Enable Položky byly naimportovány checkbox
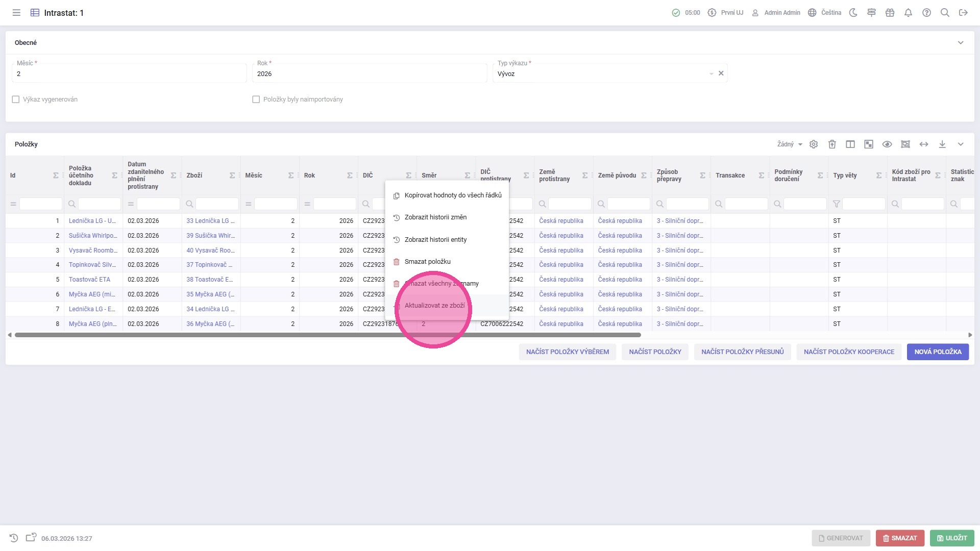 click(256, 99)
